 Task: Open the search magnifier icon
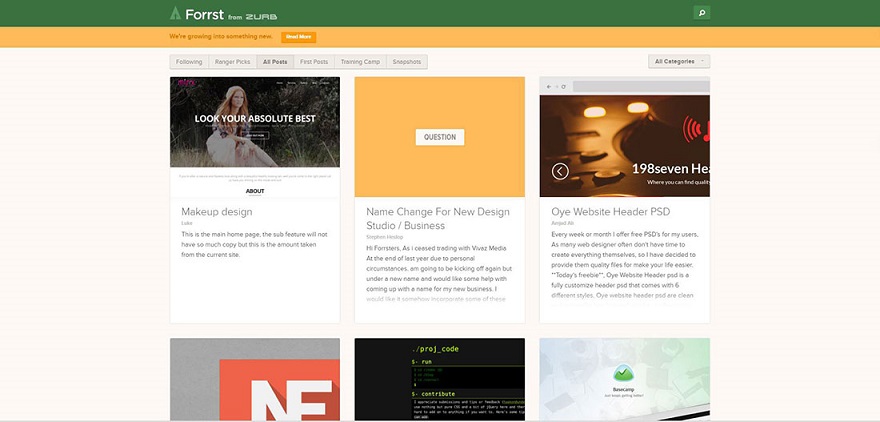(x=702, y=12)
